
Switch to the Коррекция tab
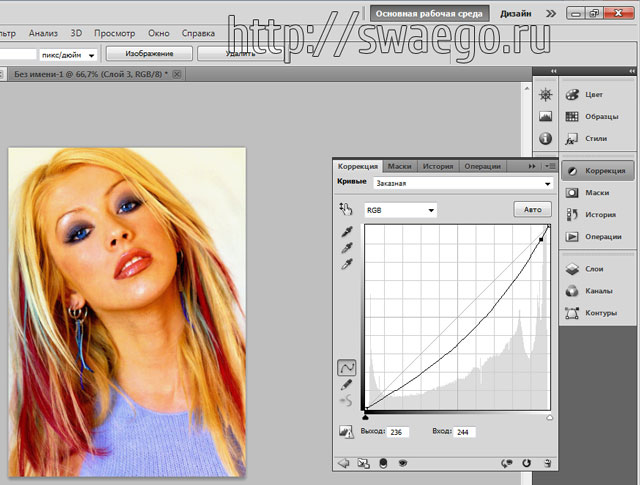(x=358, y=166)
